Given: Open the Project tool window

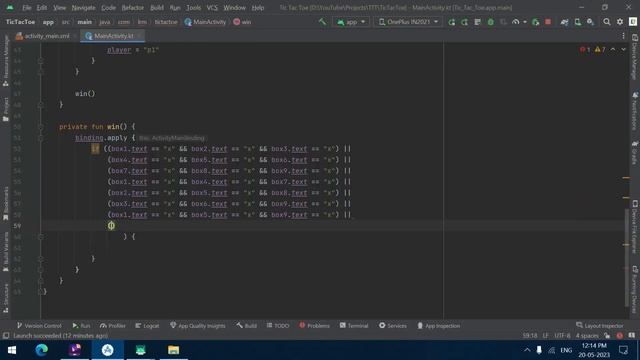Looking at the screenshot, I should 5,109.
